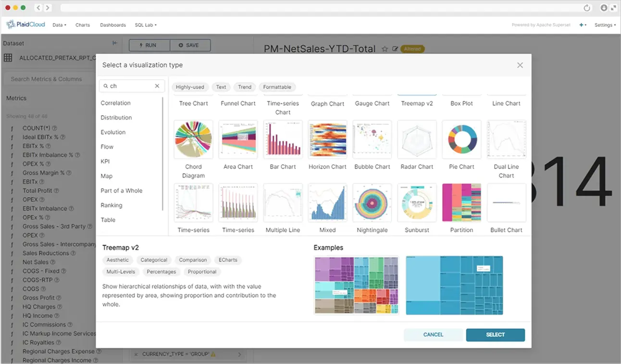The image size is (621, 364).
Task: Choose the Dual Line Chart thumbnail
Action: 506,140
